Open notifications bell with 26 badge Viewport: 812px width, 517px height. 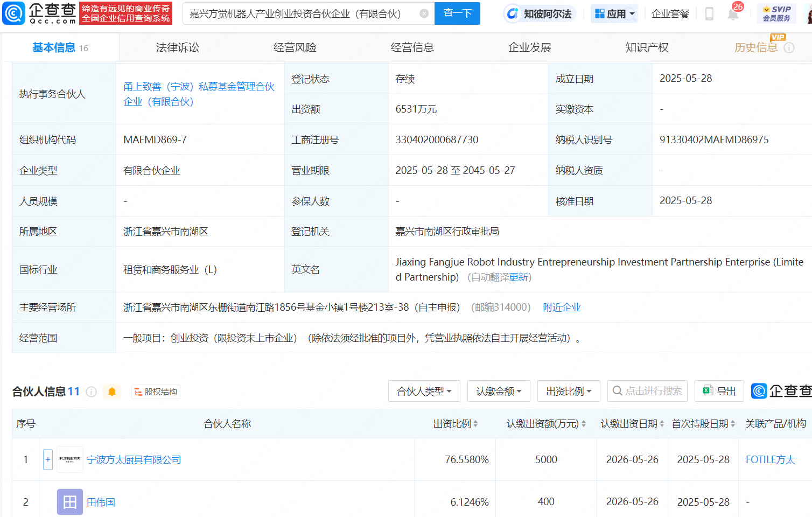tap(733, 13)
